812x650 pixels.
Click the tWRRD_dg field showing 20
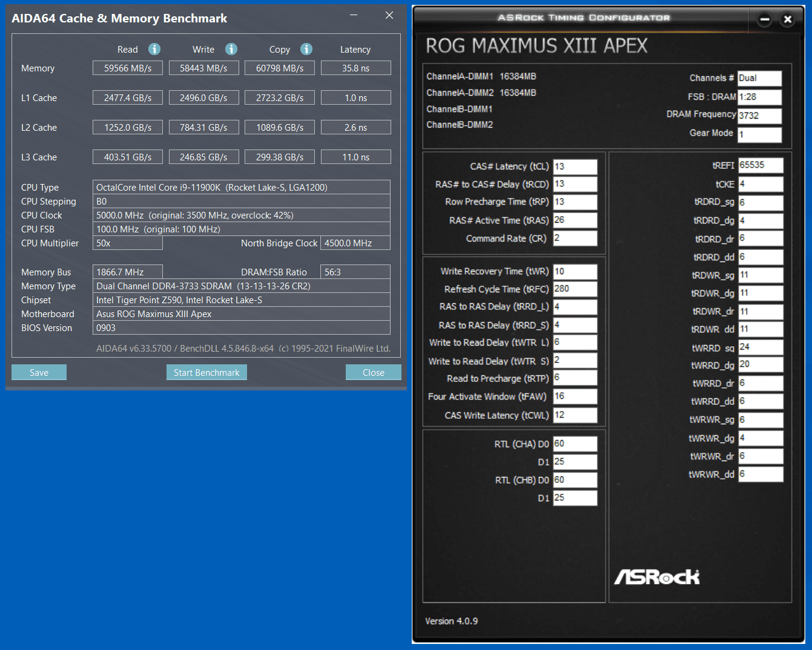point(761,364)
